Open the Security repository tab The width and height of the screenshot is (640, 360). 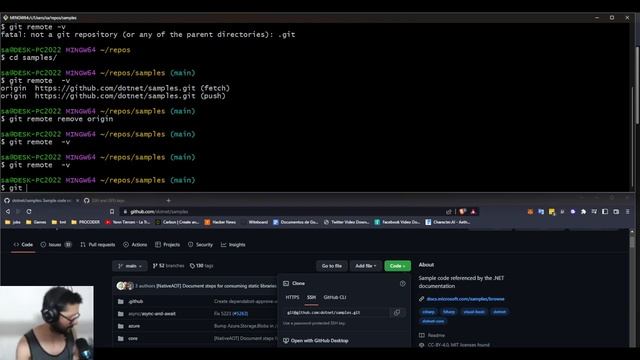[x=200, y=244]
